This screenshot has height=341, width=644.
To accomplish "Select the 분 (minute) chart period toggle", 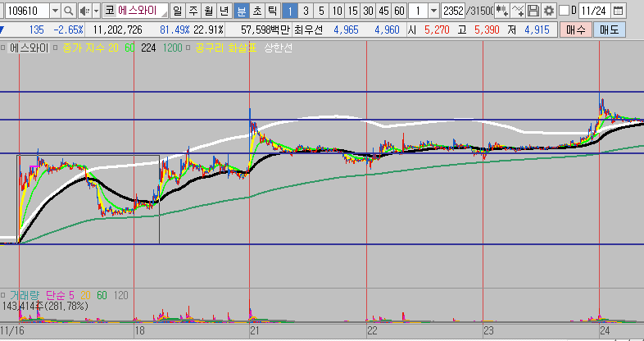I will coord(241,11).
